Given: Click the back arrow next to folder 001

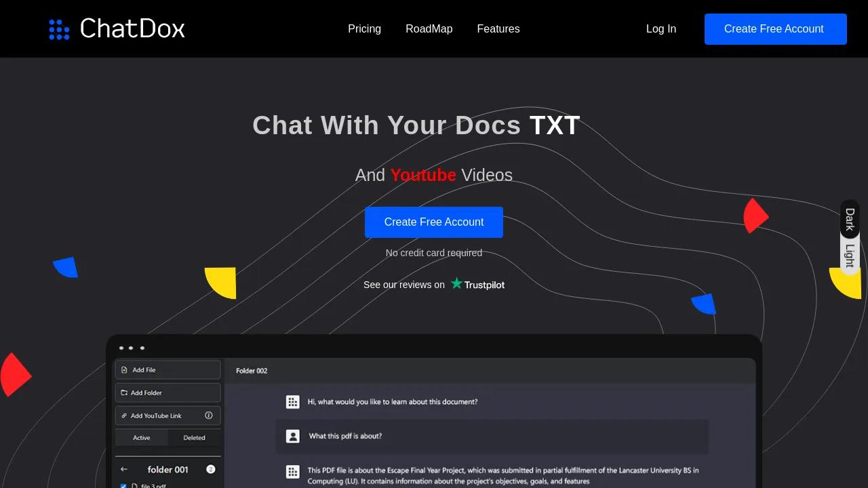Looking at the screenshot, I should 124,469.
